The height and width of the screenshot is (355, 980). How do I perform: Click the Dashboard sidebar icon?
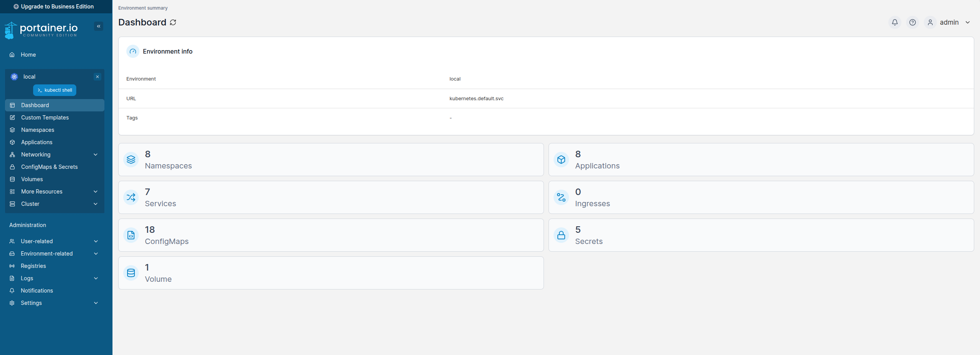12,105
